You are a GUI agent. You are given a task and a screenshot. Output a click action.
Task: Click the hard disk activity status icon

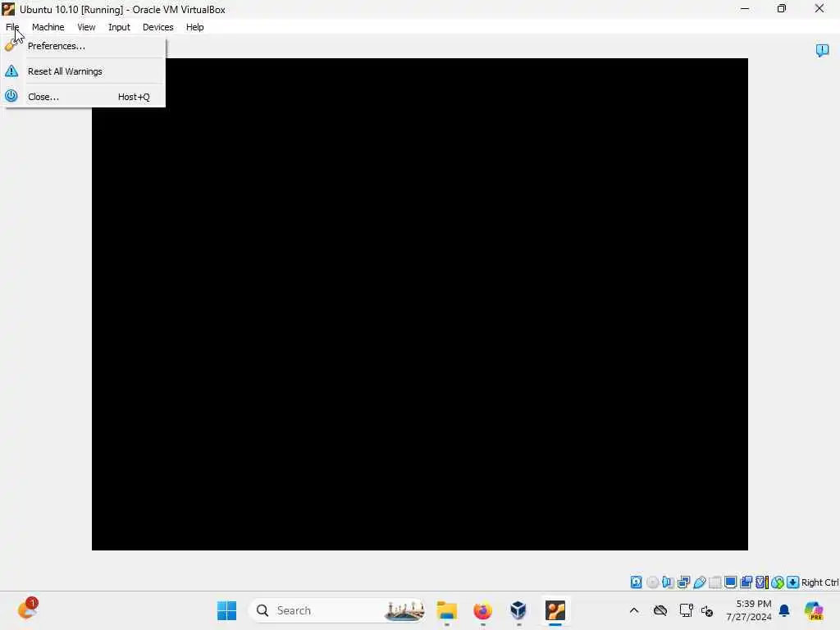click(636, 582)
